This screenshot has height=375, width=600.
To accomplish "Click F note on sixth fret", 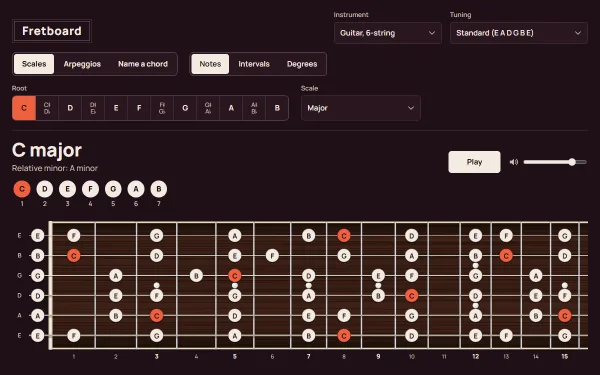I will [272, 256].
